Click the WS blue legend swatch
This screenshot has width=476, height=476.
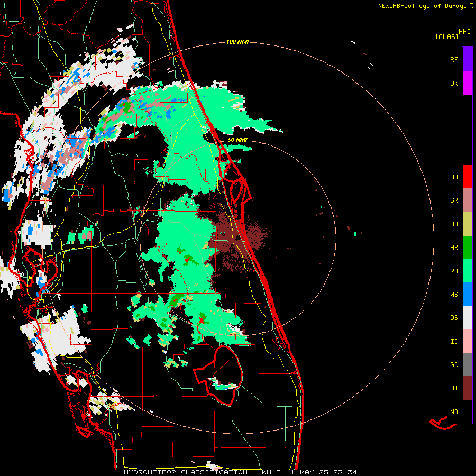tap(467, 294)
